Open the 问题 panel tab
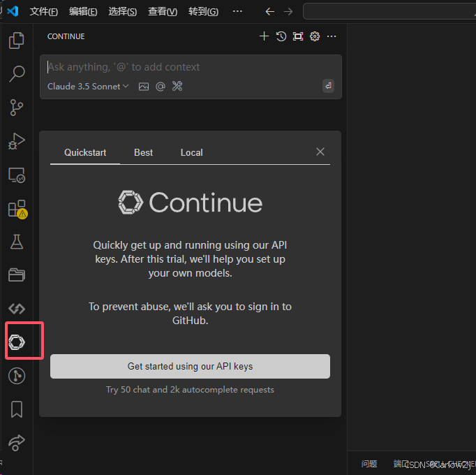The height and width of the screenshot is (475, 476). pyautogui.click(x=369, y=464)
